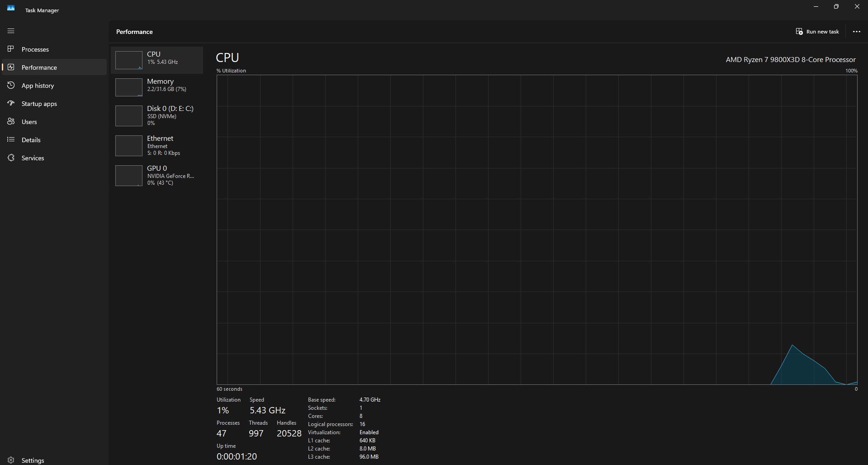This screenshot has width=868, height=465.
Task: Click the base speed value 4.70 GHz
Action: pyautogui.click(x=370, y=400)
